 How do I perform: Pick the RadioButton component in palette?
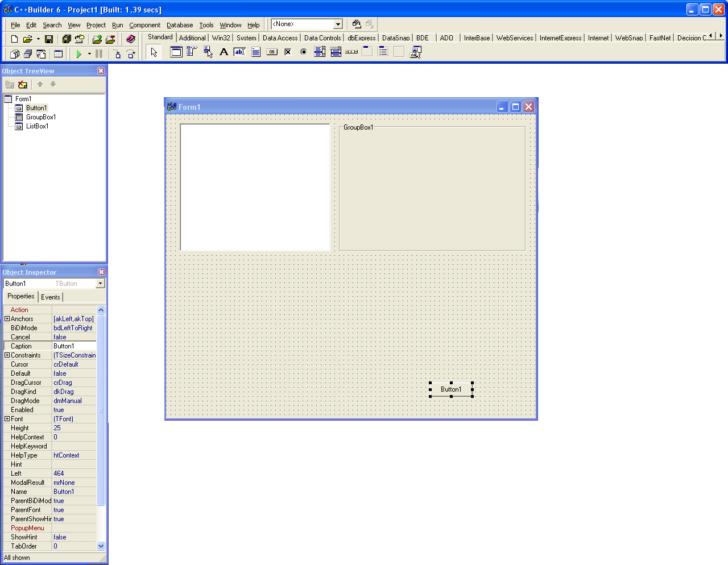304,52
